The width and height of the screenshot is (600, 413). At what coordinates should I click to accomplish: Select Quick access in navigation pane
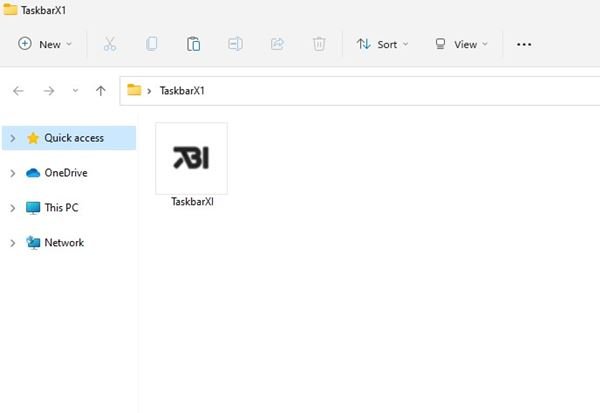point(69,138)
